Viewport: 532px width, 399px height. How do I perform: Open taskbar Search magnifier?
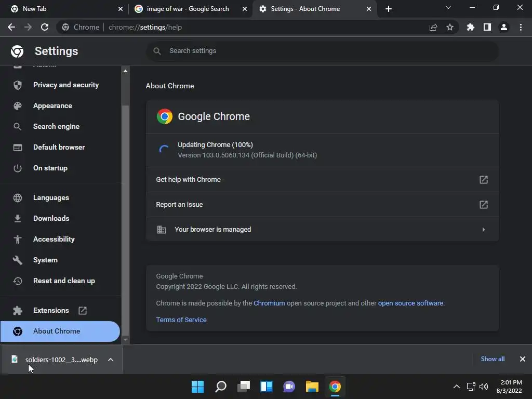[220, 387]
